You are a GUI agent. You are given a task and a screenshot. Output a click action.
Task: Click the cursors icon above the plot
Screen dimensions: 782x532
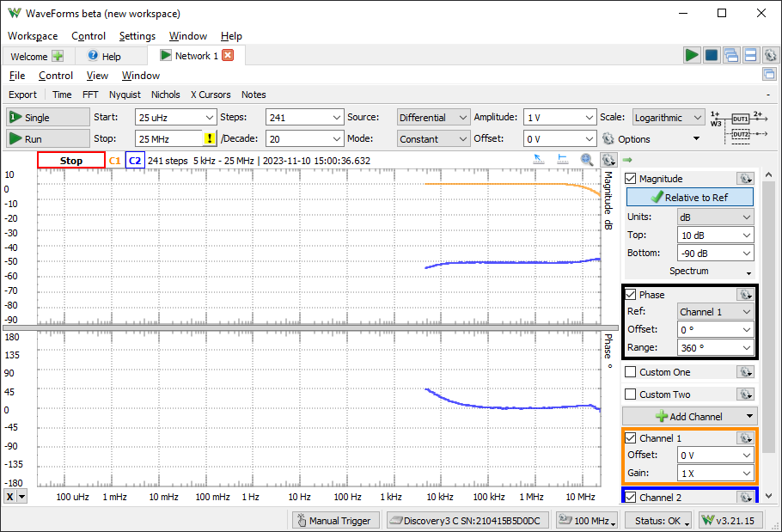[x=565, y=160]
